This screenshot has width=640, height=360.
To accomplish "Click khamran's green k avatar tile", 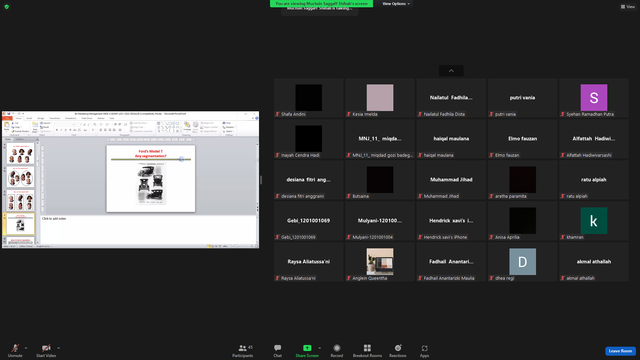I will pos(594,220).
